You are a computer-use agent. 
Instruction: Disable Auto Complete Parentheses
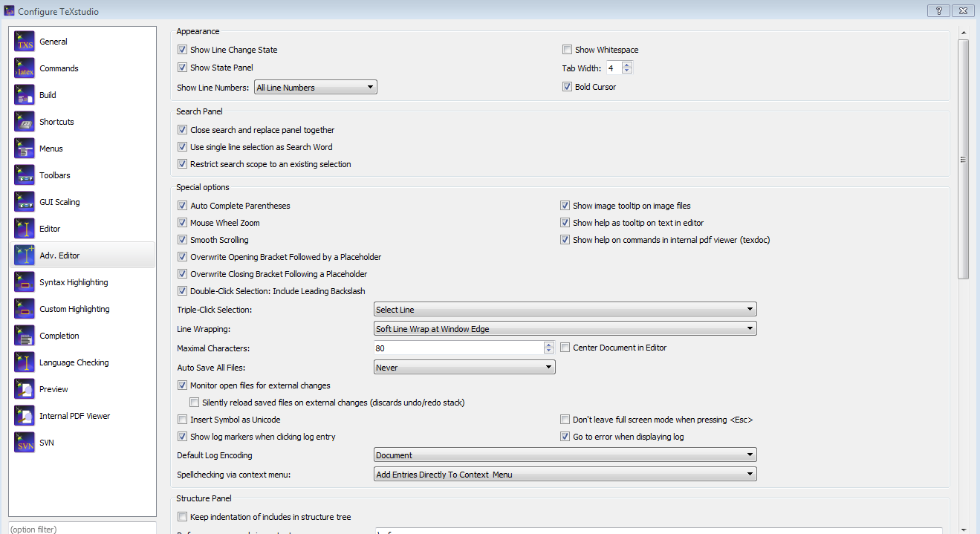click(183, 206)
